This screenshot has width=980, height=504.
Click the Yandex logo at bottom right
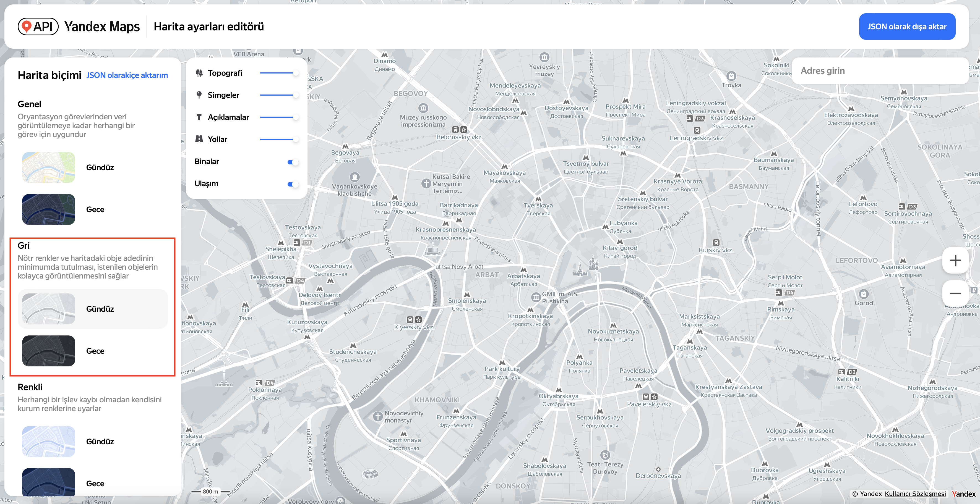point(964,494)
